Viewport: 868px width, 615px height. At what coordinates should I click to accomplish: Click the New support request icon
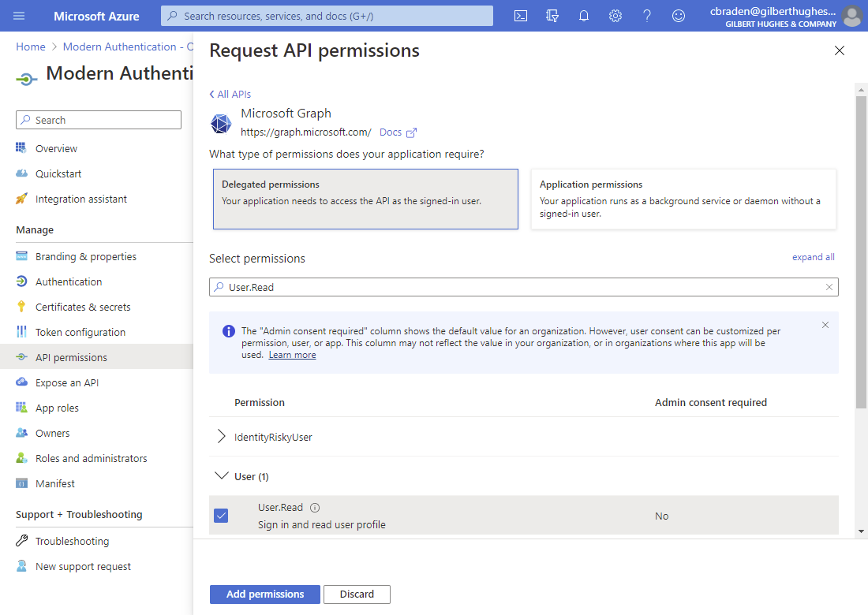coord(21,566)
